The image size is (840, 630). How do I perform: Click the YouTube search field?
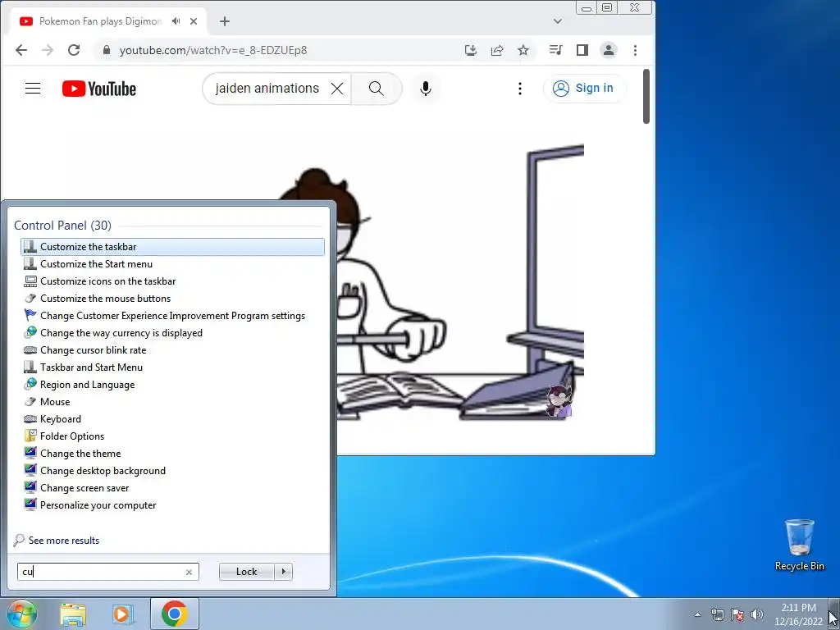[x=267, y=89]
